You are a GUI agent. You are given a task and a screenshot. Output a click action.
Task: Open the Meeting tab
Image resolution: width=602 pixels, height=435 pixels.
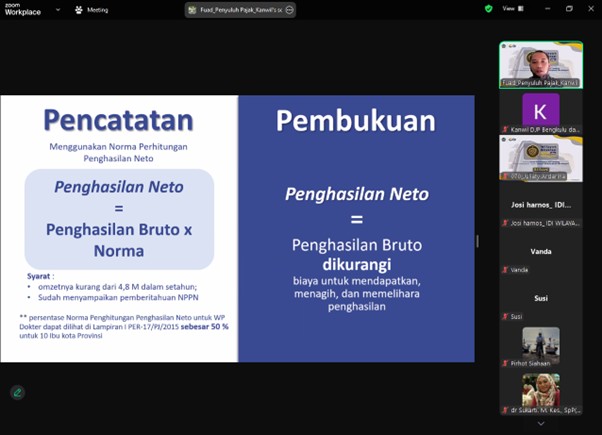click(97, 10)
